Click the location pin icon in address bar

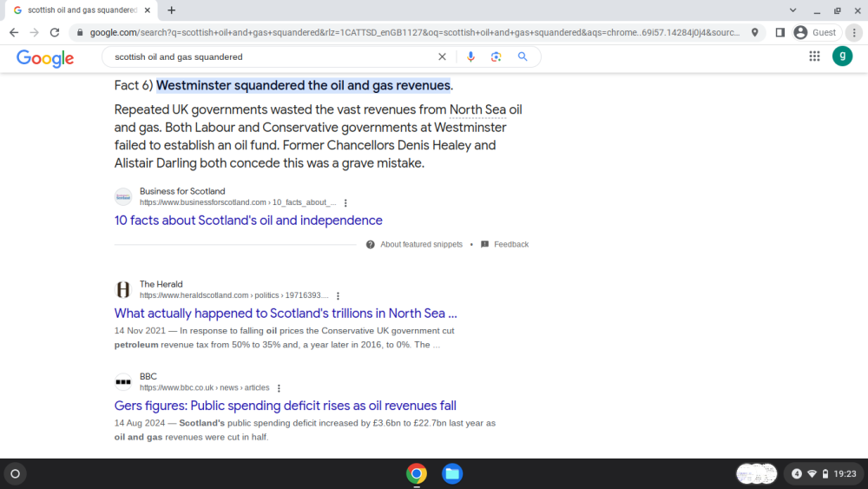pyautogui.click(x=754, y=33)
